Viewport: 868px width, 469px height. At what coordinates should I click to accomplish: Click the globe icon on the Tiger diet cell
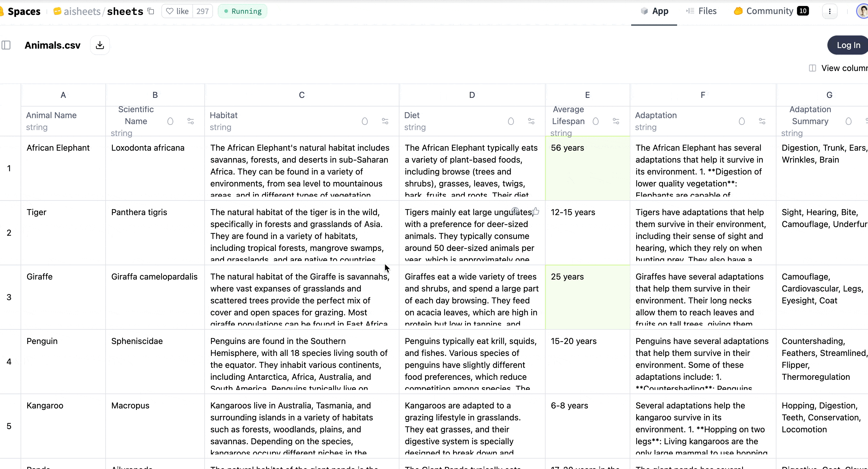(x=515, y=211)
